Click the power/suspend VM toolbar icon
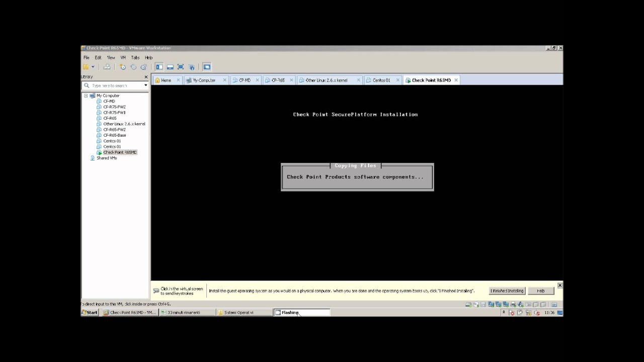 (x=86, y=67)
